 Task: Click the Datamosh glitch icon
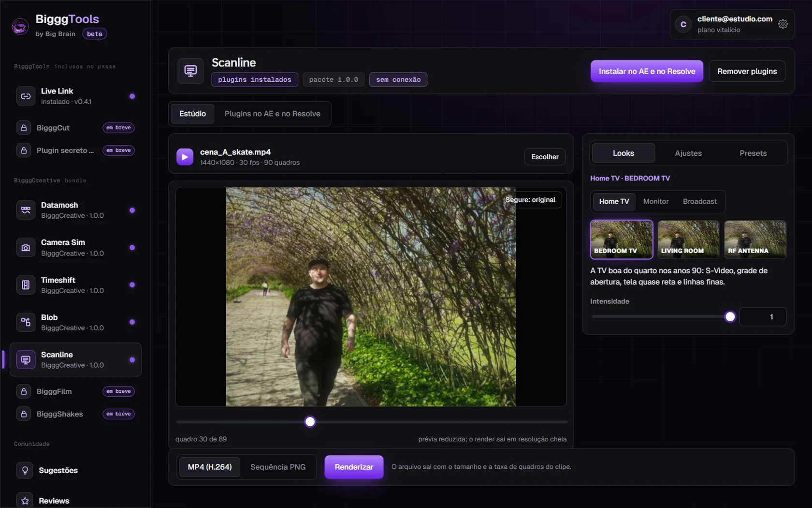26,210
